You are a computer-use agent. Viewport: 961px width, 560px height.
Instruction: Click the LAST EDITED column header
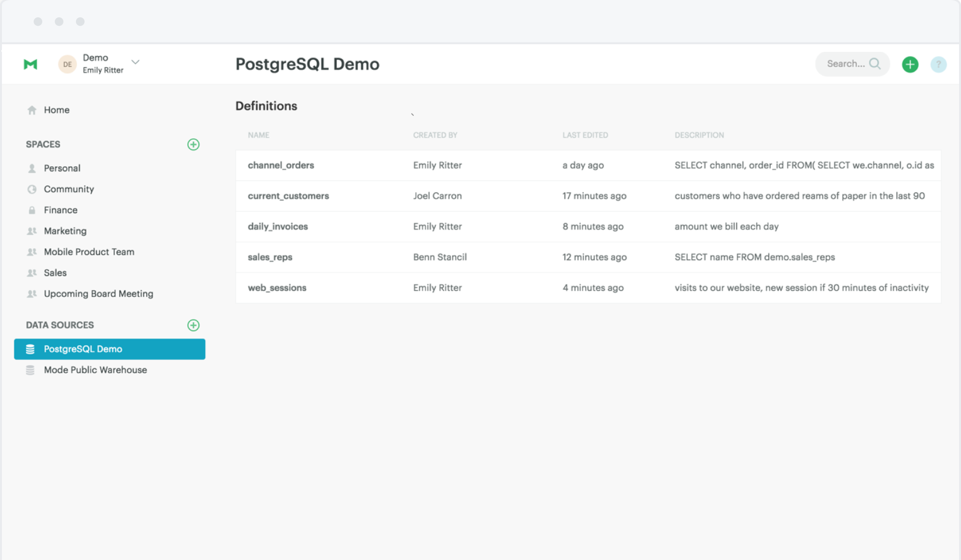click(585, 135)
